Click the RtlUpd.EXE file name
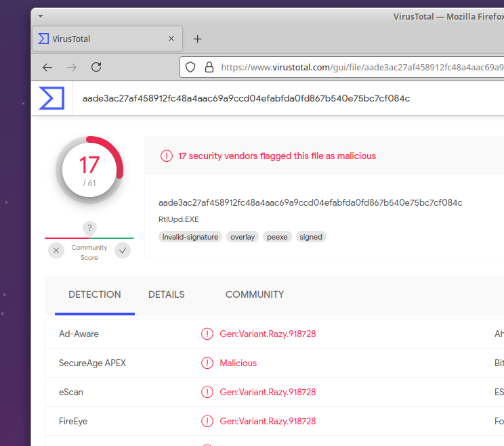504x446 pixels. [178, 219]
